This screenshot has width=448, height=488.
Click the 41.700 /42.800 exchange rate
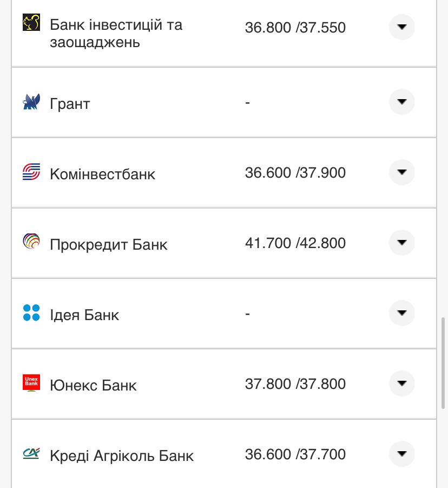pos(295,243)
